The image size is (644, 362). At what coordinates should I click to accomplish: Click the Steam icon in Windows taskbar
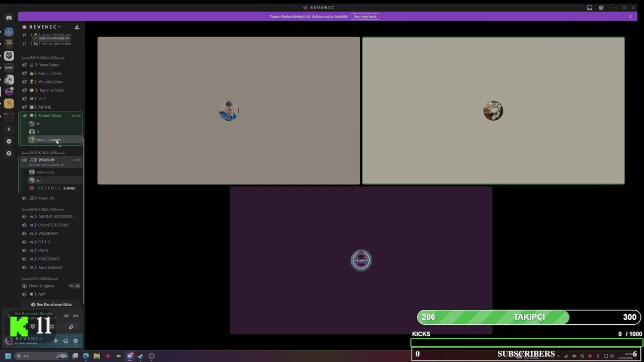coord(140,356)
